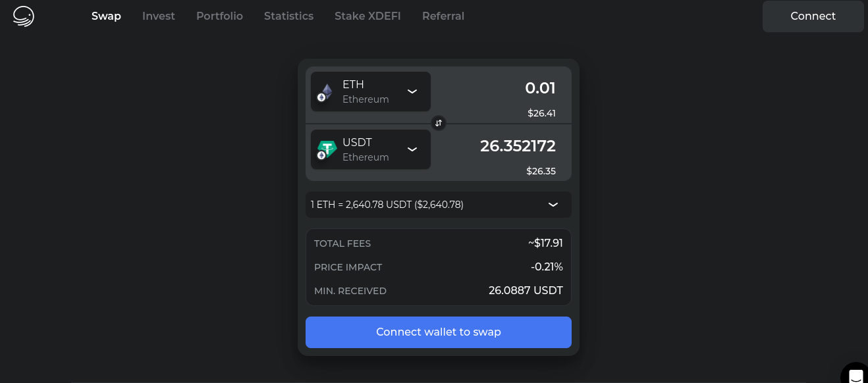
Task: Click the MIN. RECEIVED value in the fees panel
Action: click(x=526, y=290)
